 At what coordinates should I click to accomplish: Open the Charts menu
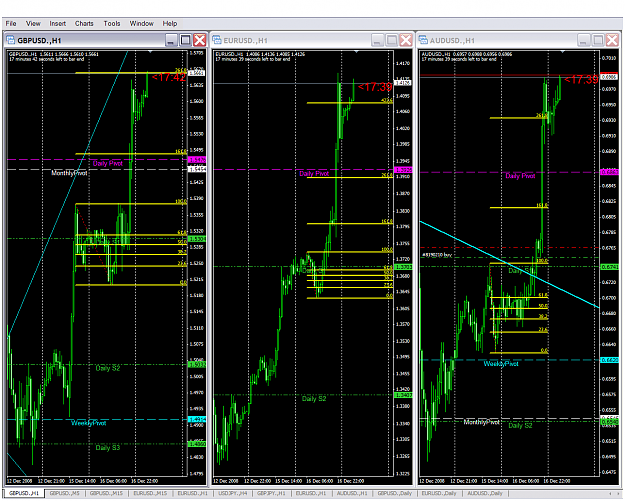point(84,24)
